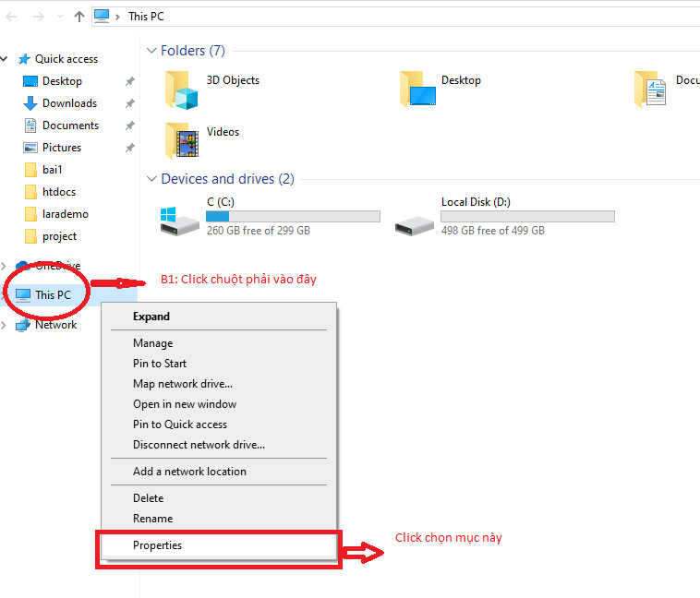Collapse the Devices and drives group
The width and height of the screenshot is (700, 598).
pos(151,179)
